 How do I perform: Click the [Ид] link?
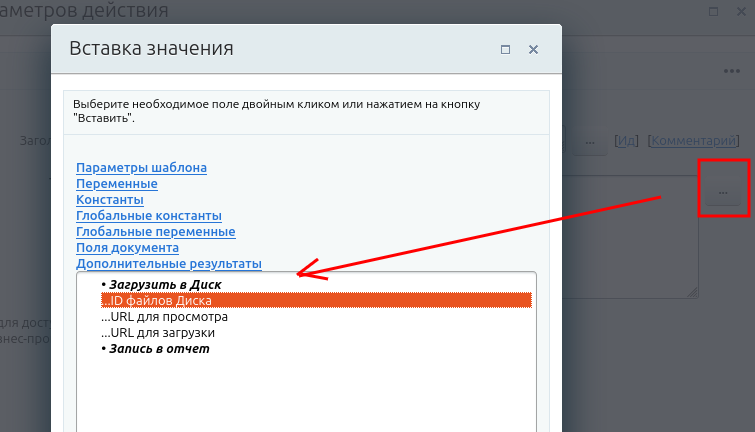pos(626,141)
